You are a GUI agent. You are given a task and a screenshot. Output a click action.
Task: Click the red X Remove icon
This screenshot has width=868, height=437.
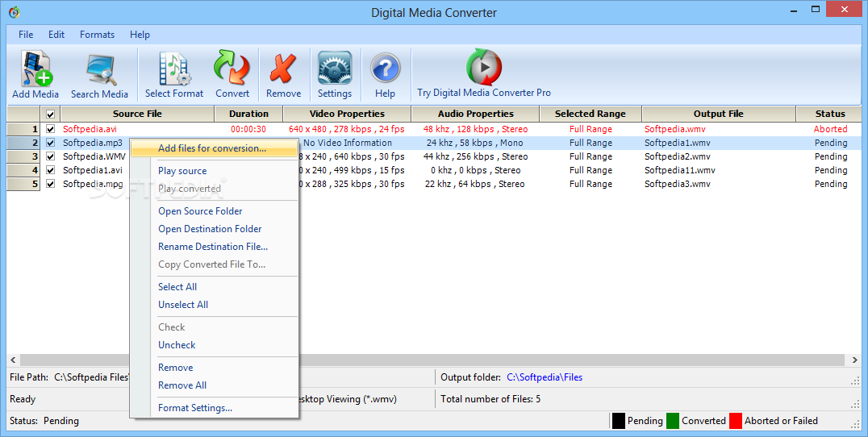coord(283,75)
